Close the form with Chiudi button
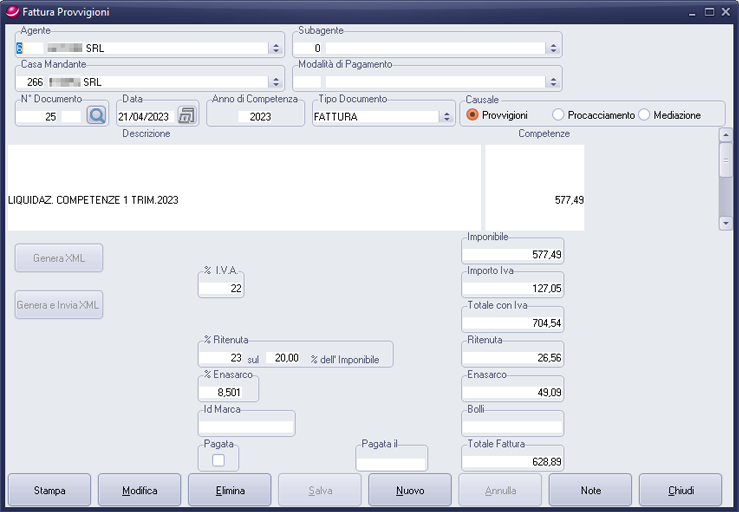This screenshot has height=512, width=739. point(680,491)
